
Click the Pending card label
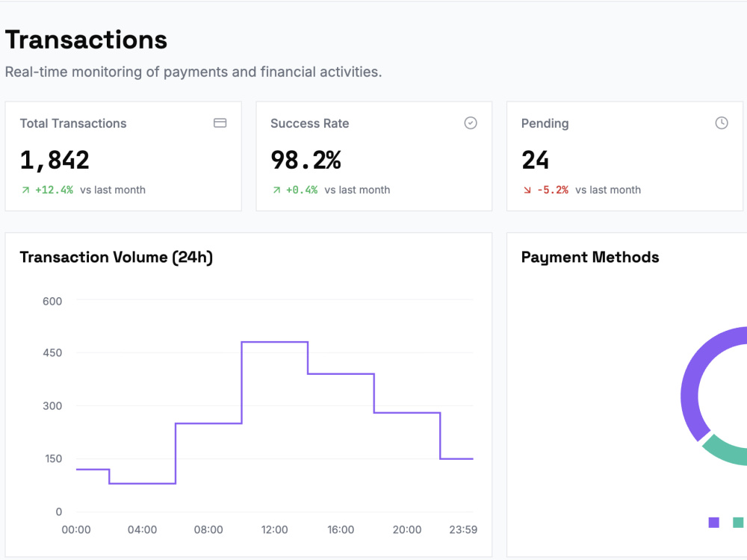(x=545, y=123)
